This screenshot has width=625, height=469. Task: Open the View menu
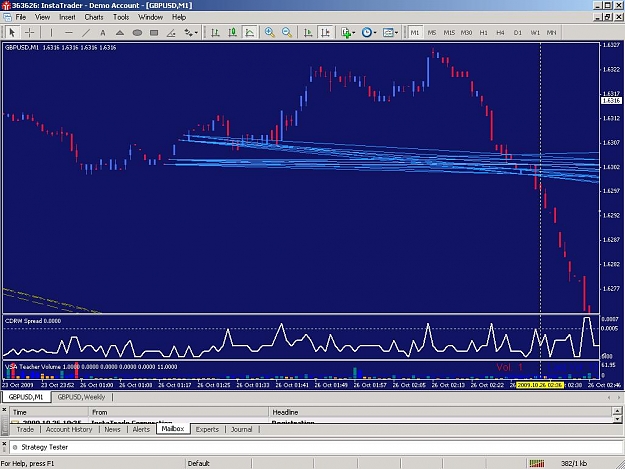click(42, 17)
